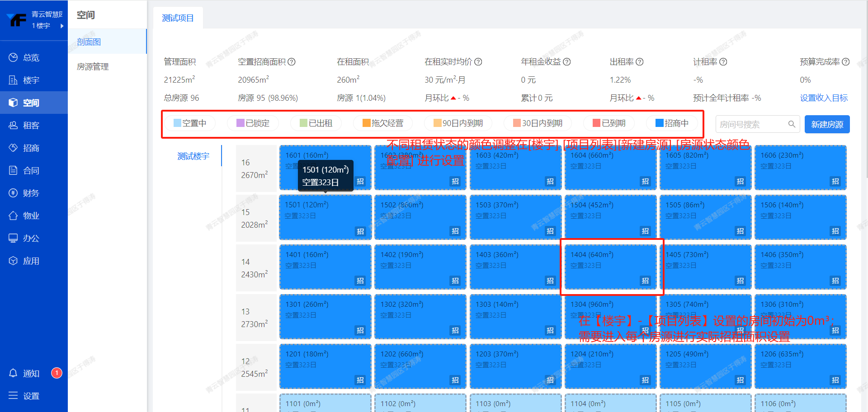868x412 pixels.
Task: Click the 总览 overview icon in sidebar
Action: (x=13, y=57)
